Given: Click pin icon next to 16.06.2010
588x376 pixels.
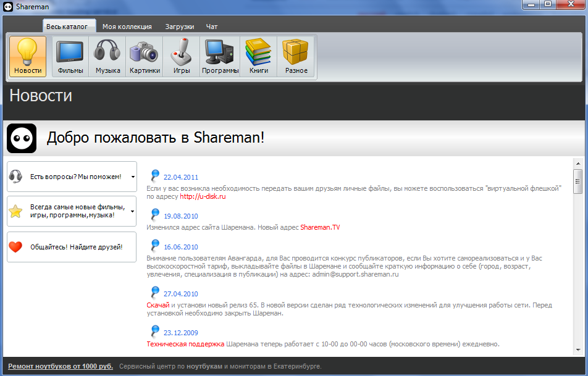Looking at the screenshot, I should (x=155, y=245).
